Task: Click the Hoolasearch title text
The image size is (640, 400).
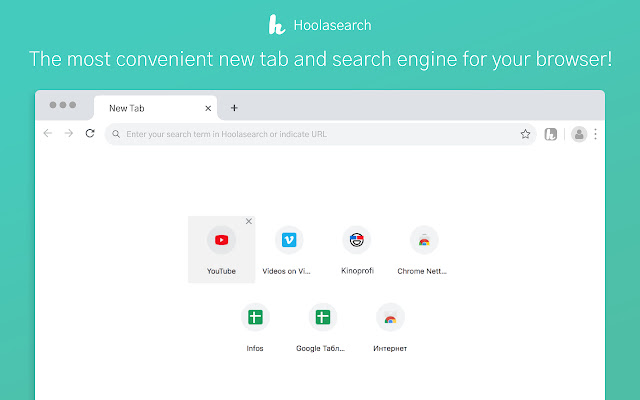Action: click(332, 25)
